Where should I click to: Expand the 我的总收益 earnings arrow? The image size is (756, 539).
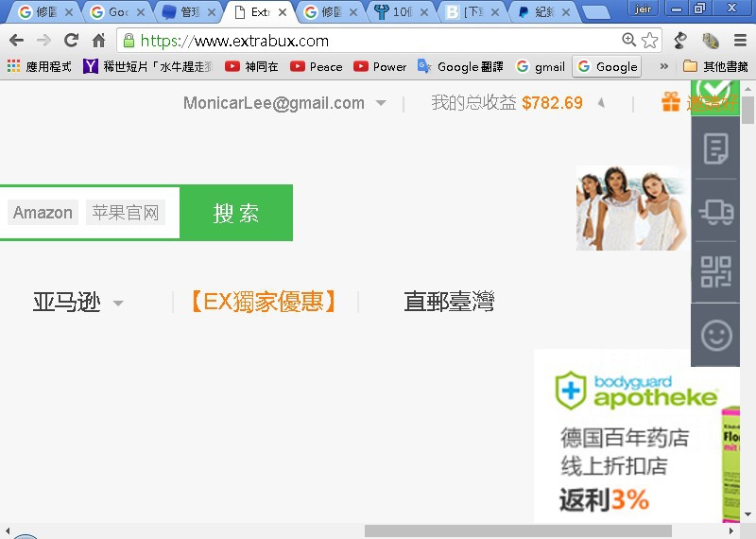click(x=601, y=102)
